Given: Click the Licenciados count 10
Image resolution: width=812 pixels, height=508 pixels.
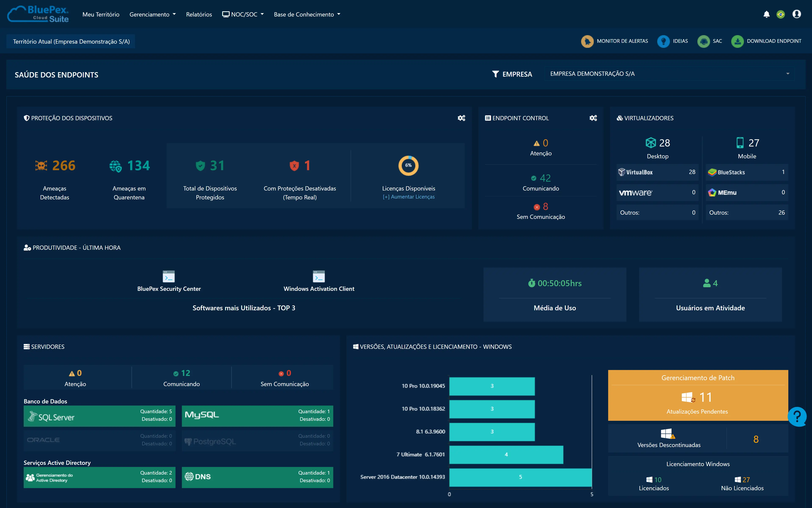Looking at the screenshot, I should pyautogui.click(x=658, y=480).
